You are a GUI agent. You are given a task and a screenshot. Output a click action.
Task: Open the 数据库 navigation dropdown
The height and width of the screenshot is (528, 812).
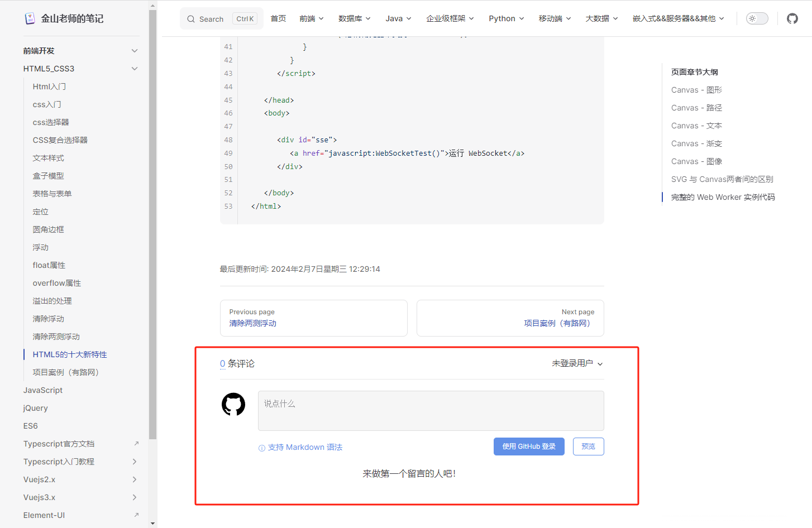click(x=355, y=18)
